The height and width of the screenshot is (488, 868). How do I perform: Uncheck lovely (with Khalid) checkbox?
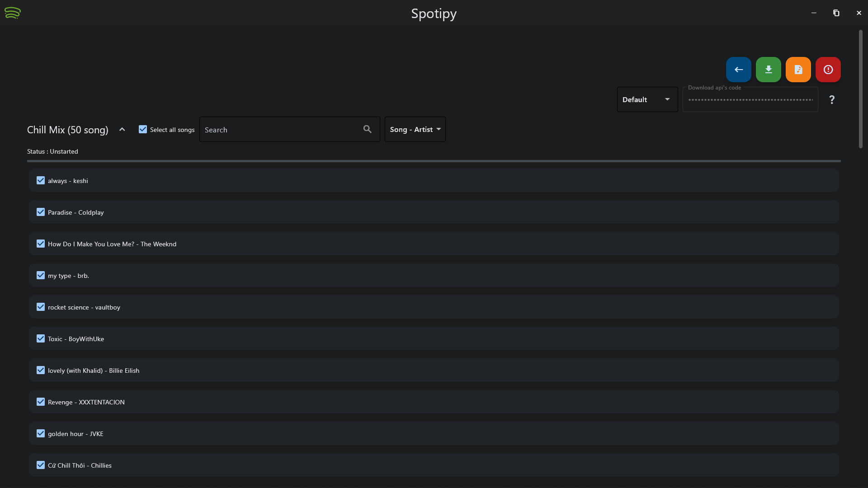click(x=41, y=370)
